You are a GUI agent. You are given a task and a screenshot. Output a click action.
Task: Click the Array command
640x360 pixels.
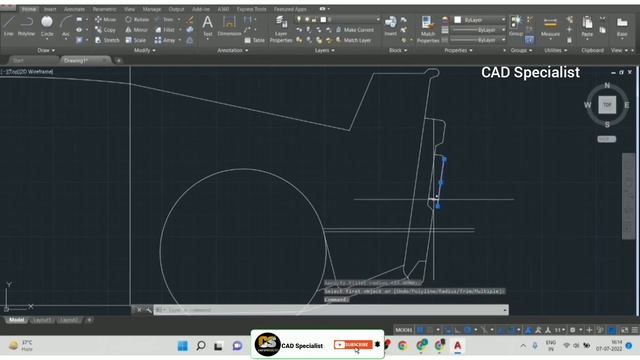coord(165,40)
